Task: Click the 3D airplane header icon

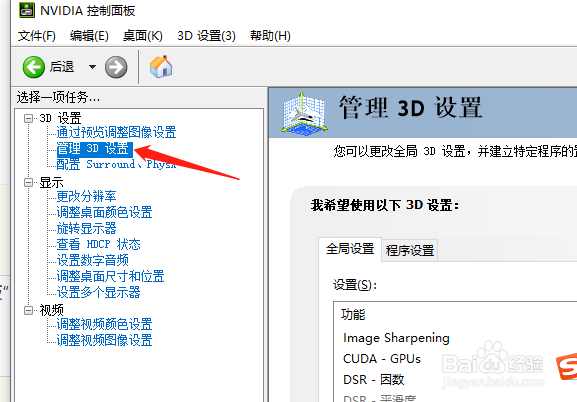Action: [x=304, y=113]
